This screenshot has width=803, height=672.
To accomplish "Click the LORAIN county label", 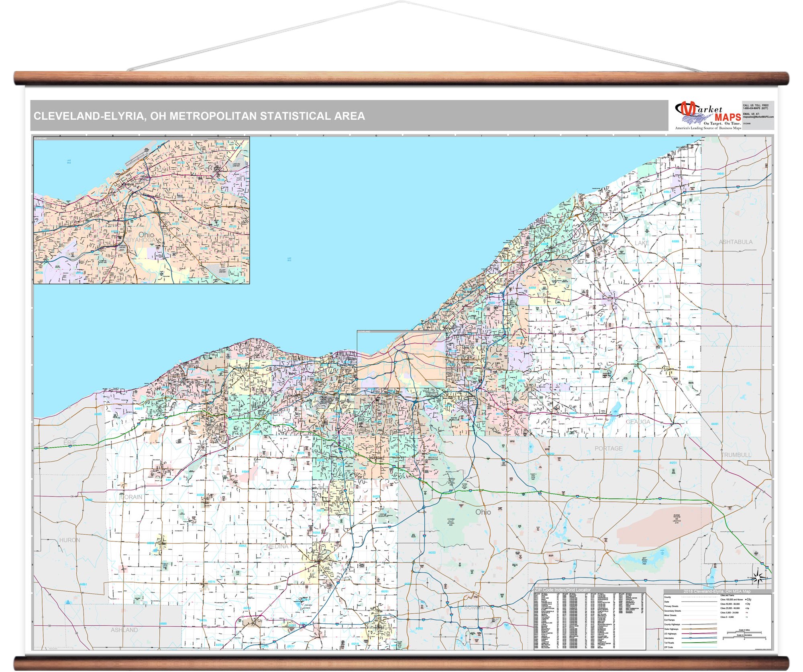I will coord(132,497).
